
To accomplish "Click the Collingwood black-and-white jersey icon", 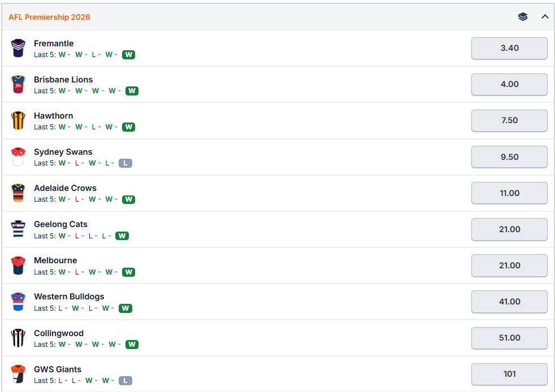I will (x=18, y=338).
